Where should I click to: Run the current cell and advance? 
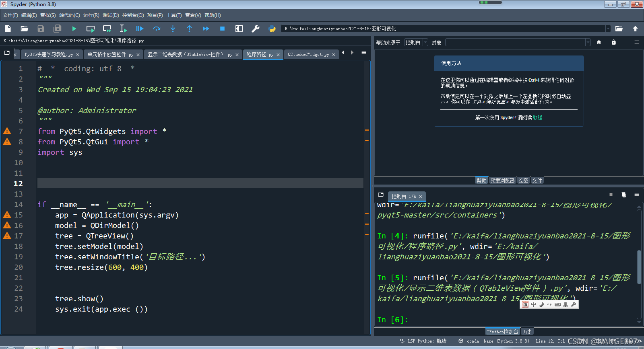(107, 29)
